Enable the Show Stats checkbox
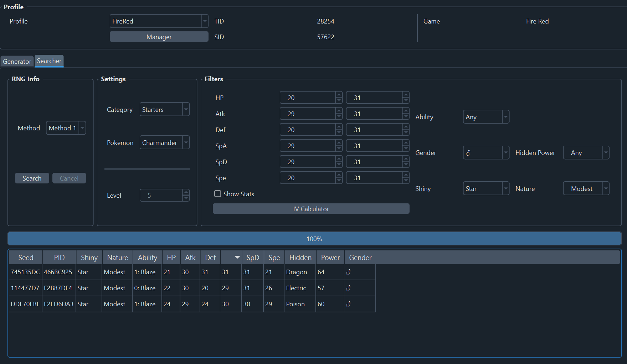Screen dimensions: 627x364 point(217,194)
